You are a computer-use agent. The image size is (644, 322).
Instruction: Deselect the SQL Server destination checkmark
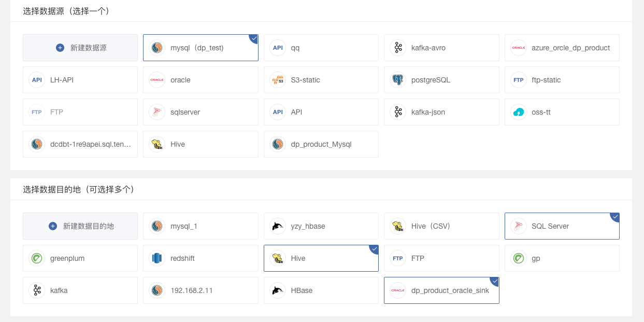pos(615,217)
